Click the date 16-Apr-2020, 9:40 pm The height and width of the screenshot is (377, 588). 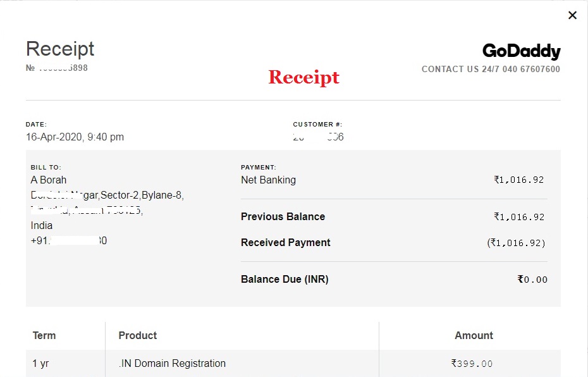click(75, 137)
